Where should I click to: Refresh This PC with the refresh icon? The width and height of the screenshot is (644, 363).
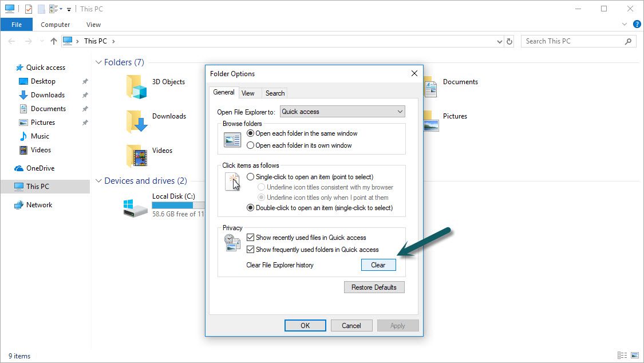click(x=509, y=41)
